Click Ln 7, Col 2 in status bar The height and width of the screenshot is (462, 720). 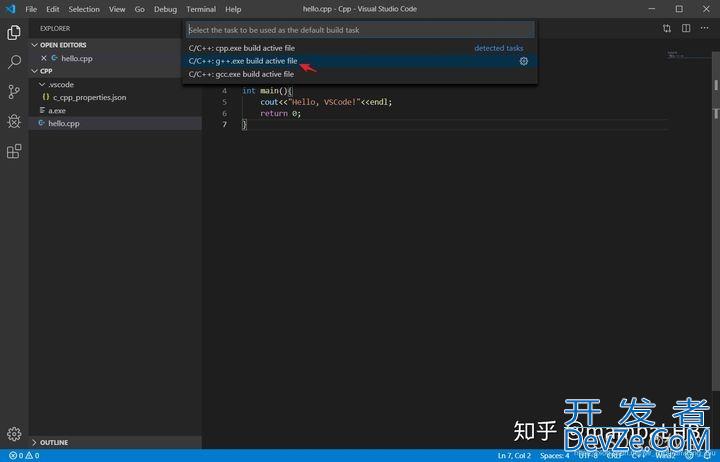point(514,456)
